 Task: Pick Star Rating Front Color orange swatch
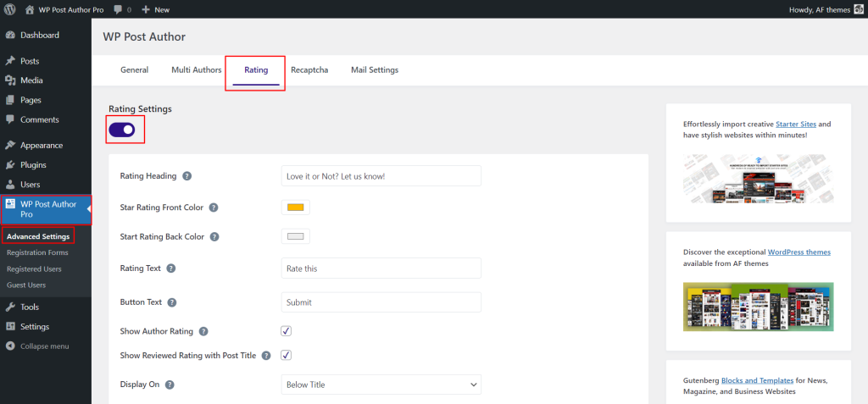(x=296, y=208)
